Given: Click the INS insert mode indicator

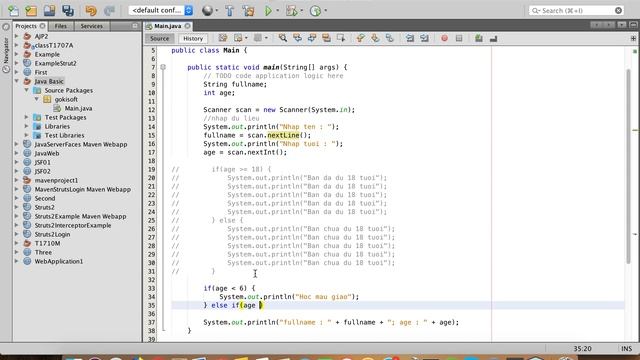Looking at the screenshot, I should pyautogui.click(x=627, y=349).
